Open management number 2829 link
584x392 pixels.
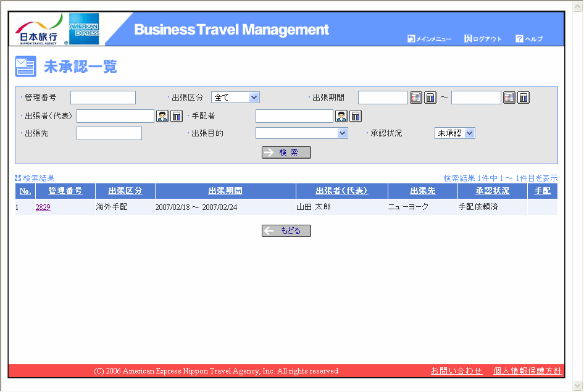tap(43, 207)
